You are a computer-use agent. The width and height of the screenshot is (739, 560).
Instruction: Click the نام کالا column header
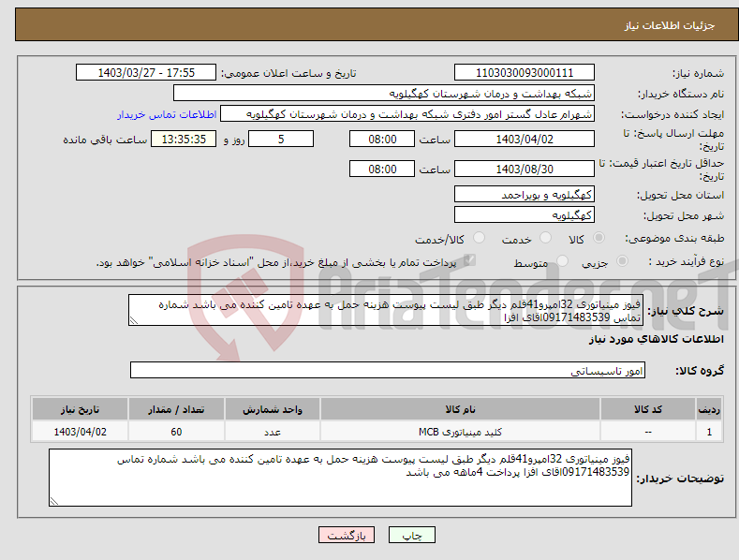click(460, 409)
